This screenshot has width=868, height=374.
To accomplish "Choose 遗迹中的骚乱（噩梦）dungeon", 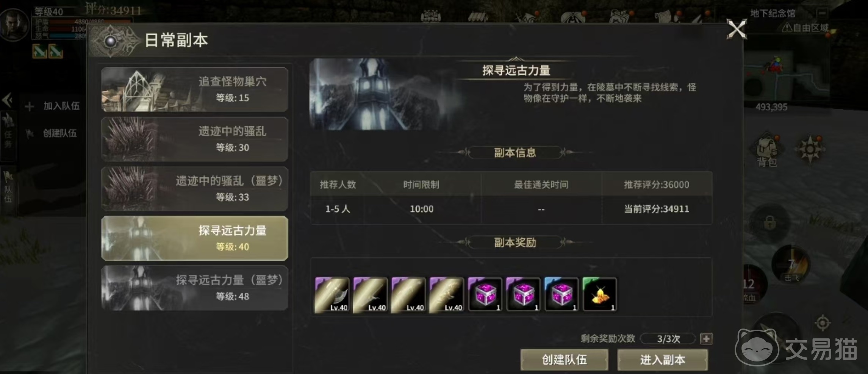I will (195, 189).
